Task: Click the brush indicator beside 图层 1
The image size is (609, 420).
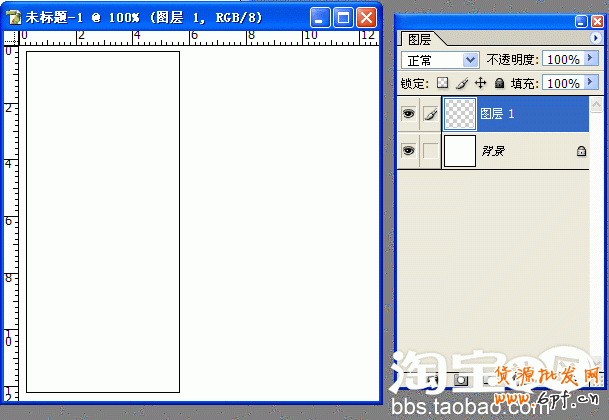Action: pos(430,115)
